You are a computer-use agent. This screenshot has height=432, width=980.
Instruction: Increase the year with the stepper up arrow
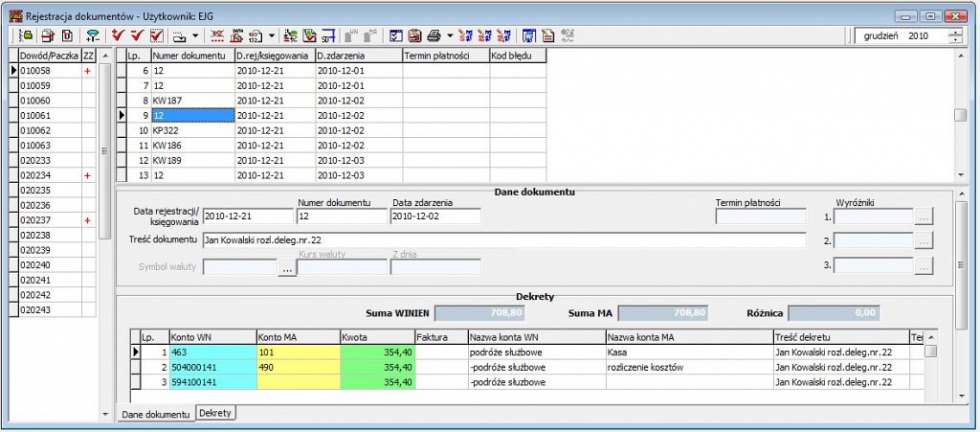coord(955,33)
